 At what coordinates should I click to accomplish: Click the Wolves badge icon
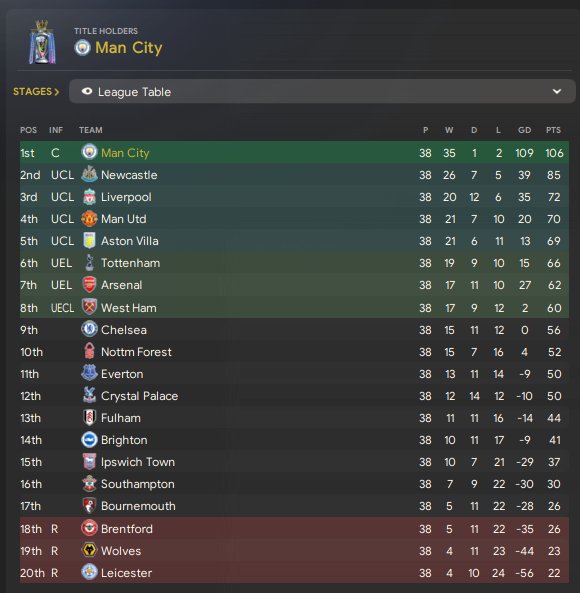click(x=89, y=550)
